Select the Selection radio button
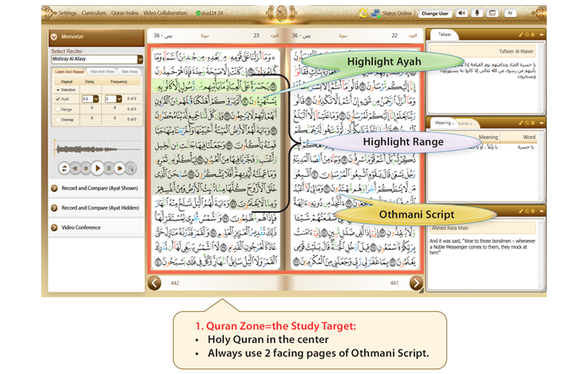 click(x=58, y=90)
